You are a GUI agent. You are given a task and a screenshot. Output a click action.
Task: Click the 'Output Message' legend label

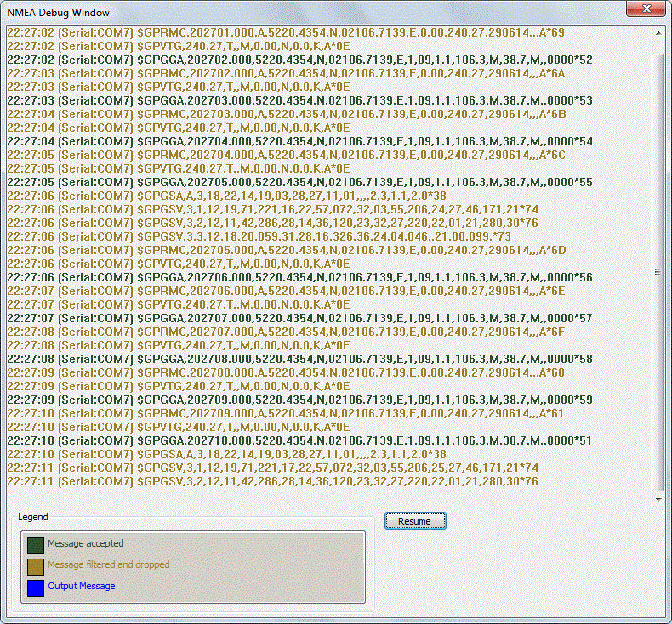point(82,586)
